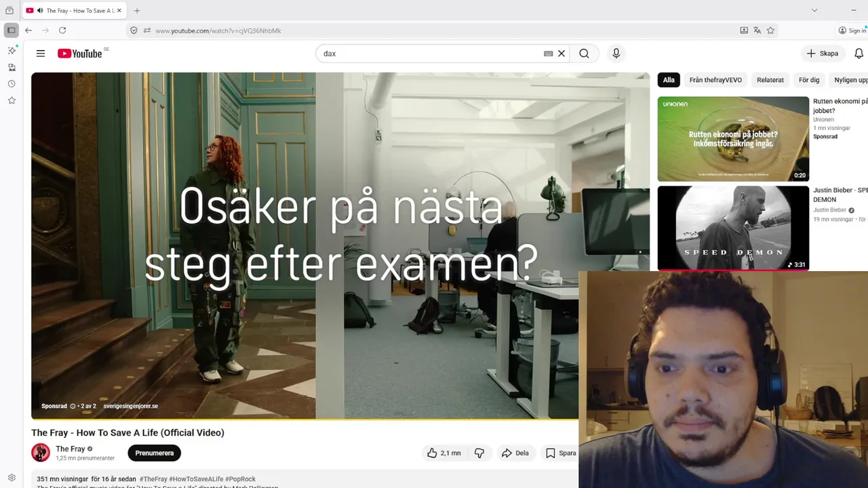Reload the page
868x488 pixels.
click(62, 30)
